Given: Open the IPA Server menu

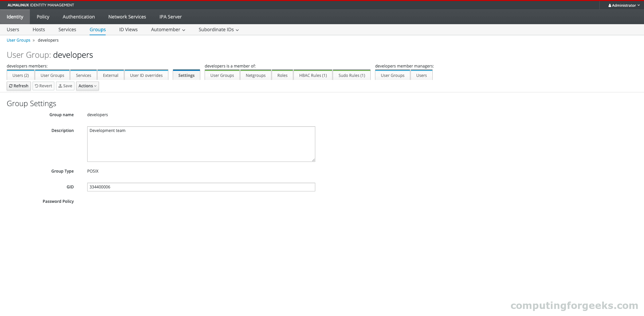Looking at the screenshot, I should 170,17.
